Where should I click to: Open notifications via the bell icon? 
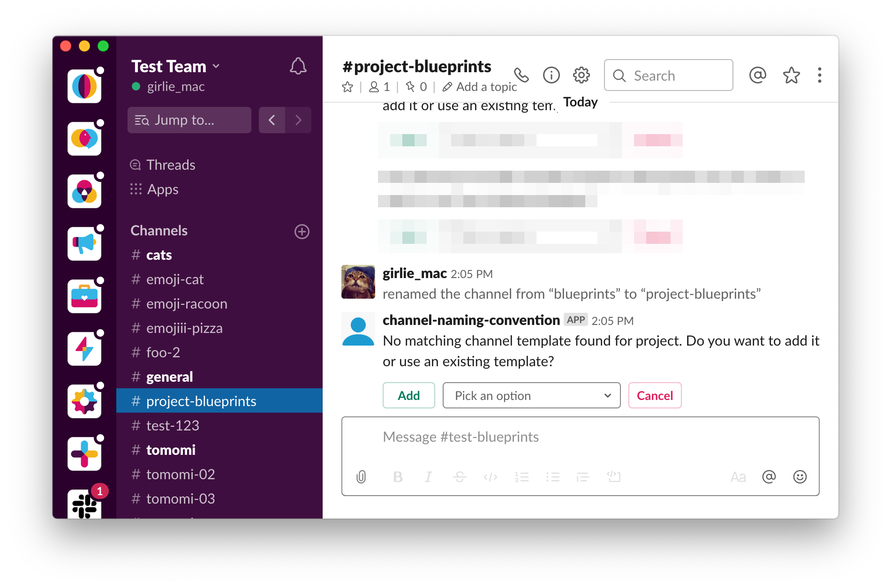(x=298, y=67)
